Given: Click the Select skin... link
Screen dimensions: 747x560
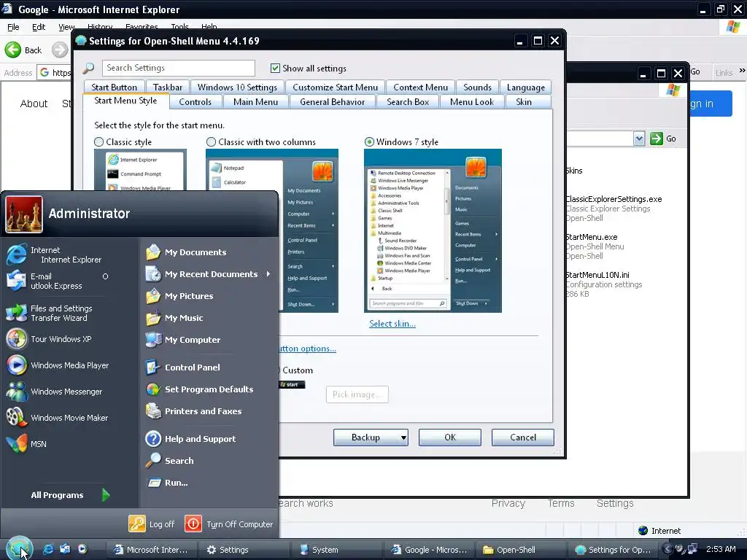Looking at the screenshot, I should pos(392,324).
